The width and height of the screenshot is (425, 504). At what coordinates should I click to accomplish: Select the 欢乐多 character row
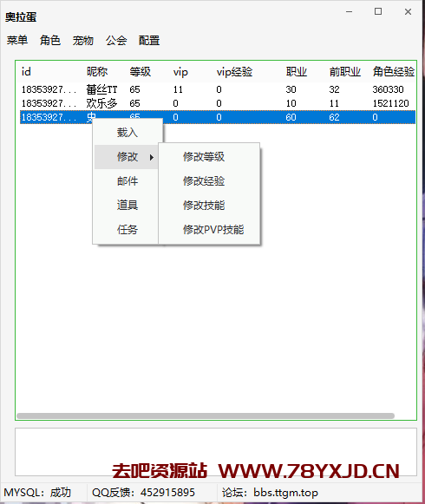tap(218, 103)
